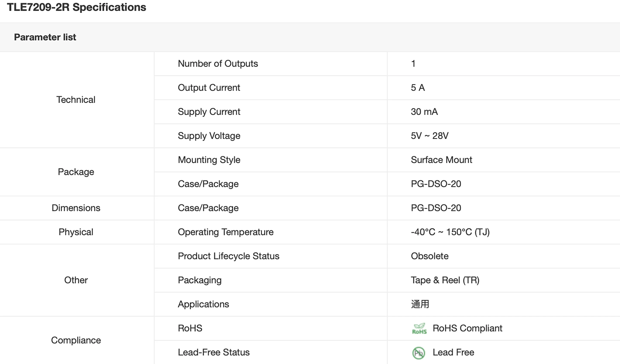Select the Obsolete lifecycle status value
620x364 pixels.
[430, 256]
